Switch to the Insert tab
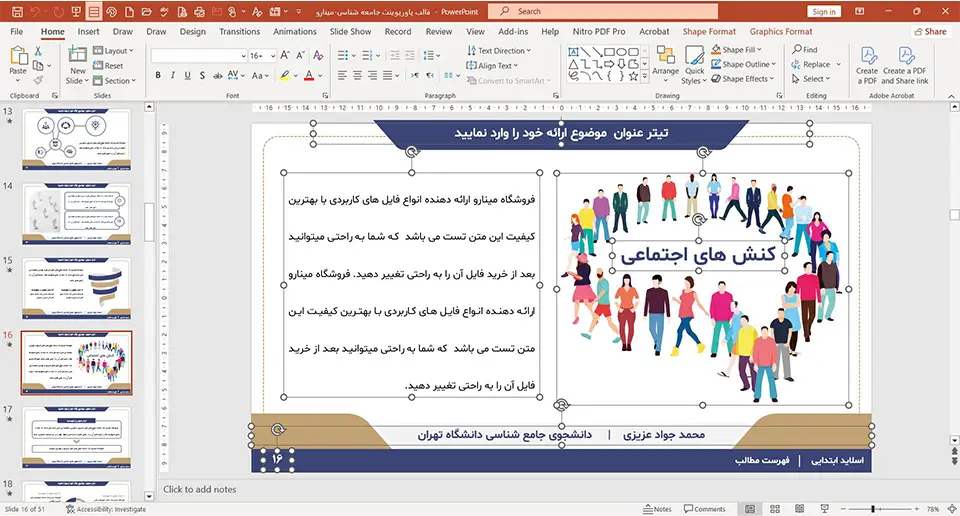The image size is (960, 516). [88, 31]
